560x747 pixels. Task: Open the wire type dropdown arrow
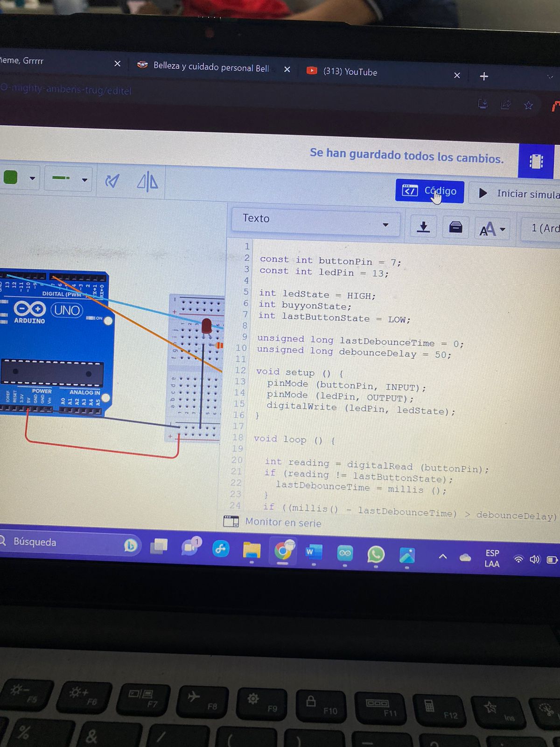point(84,180)
